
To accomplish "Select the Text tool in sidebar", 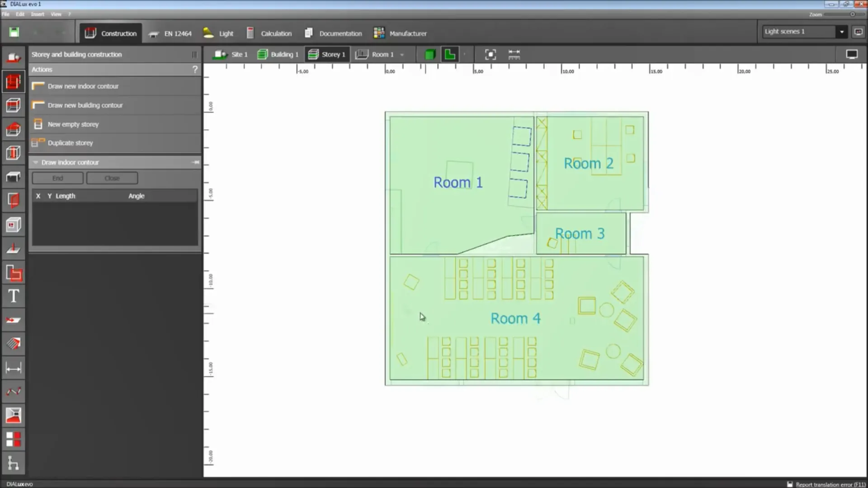I will pos(13,296).
